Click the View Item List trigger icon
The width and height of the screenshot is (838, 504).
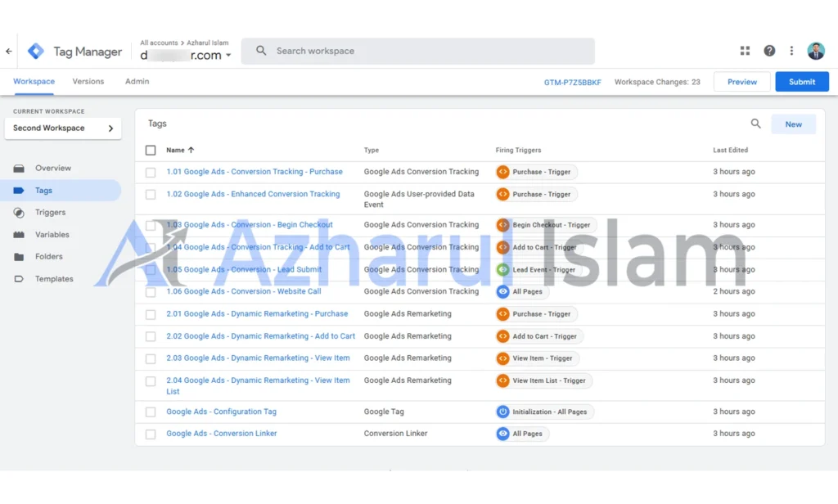coord(502,380)
